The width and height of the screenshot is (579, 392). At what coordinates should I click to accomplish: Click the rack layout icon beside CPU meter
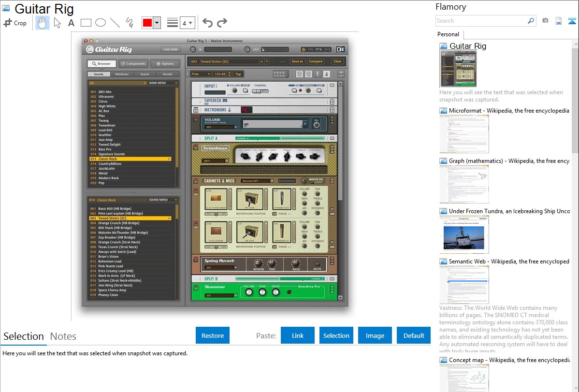pyautogui.click(x=340, y=49)
